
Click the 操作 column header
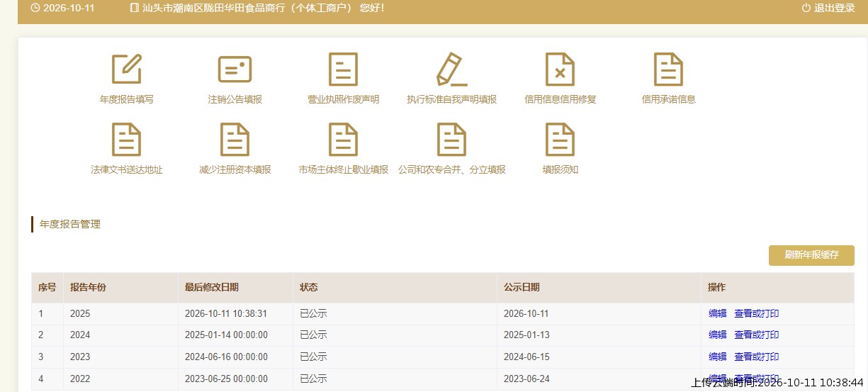[x=717, y=287]
